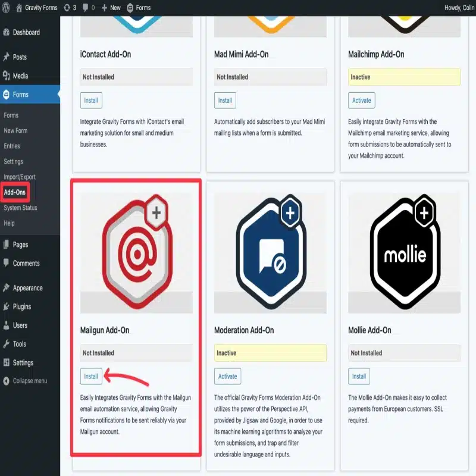This screenshot has width=476, height=476.
Task: Open Dashboard from the sidebar
Action: point(26,32)
